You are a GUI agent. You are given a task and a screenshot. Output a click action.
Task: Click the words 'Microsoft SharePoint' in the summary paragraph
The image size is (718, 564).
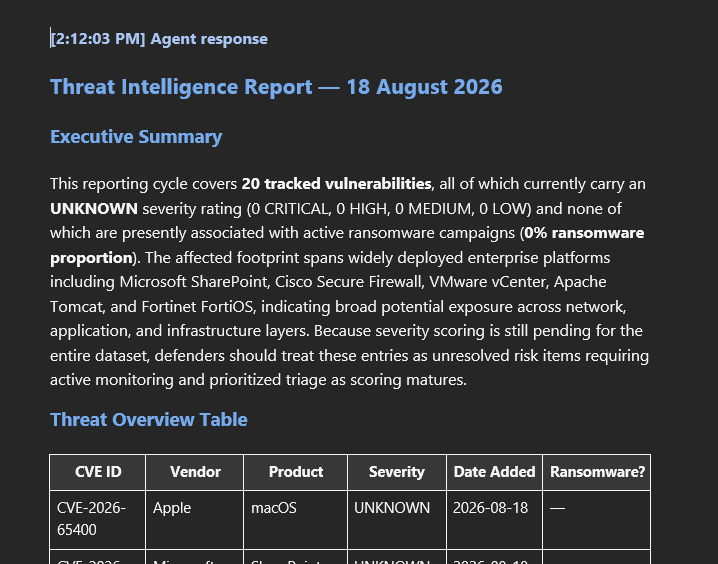click(194, 282)
